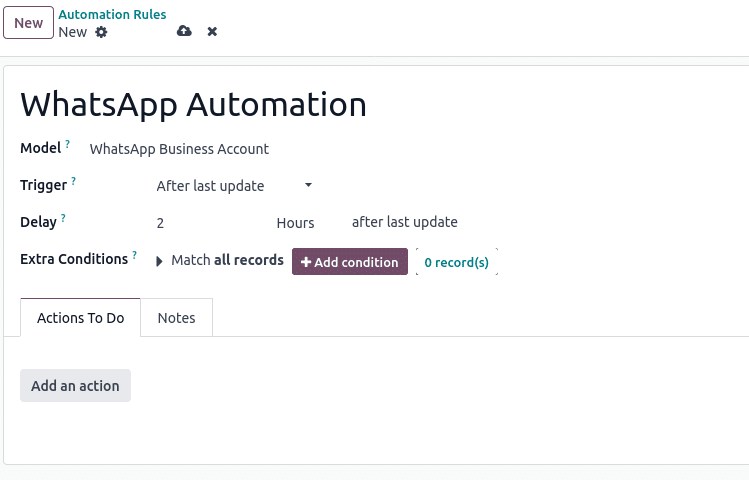Show the Delay help tooltip question mark

point(63,218)
